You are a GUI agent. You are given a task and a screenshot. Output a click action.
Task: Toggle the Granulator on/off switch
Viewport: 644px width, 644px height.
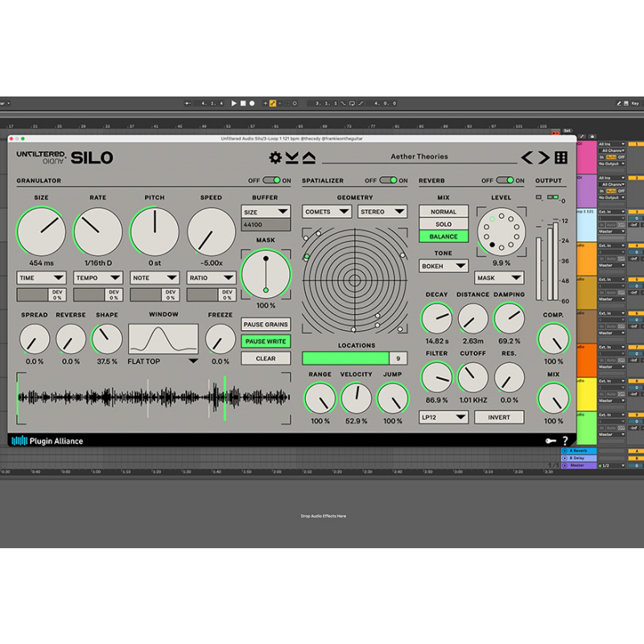click(271, 180)
